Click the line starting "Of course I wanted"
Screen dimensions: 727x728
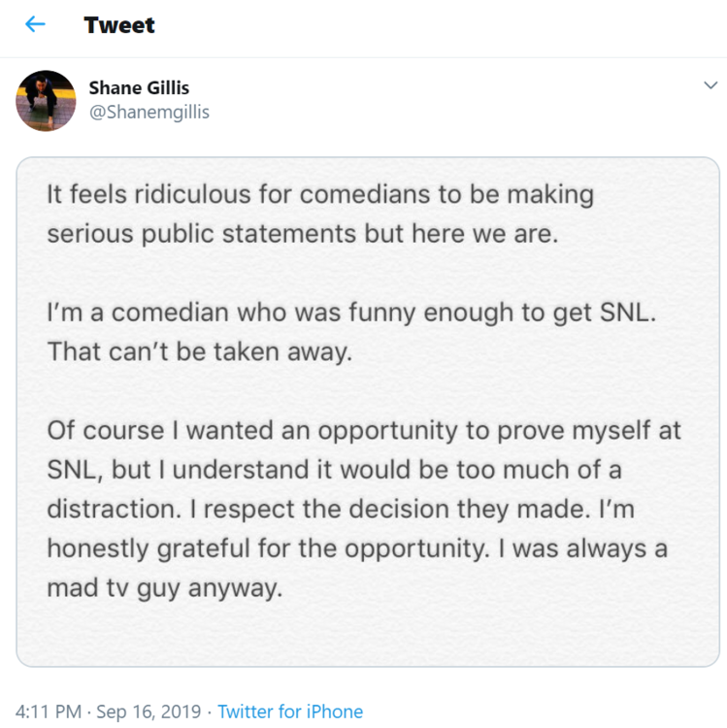[364, 430]
